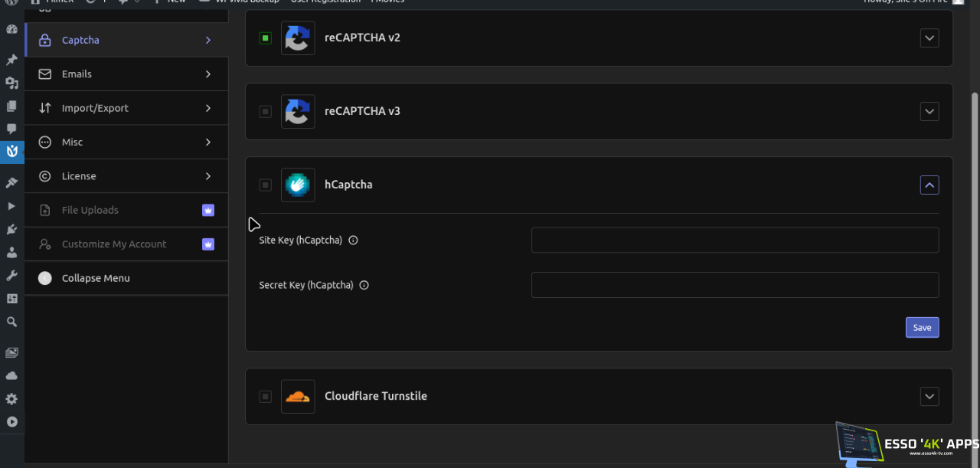This screenshot has height=468, width=980.
Task: Open the Import/Export menu item
Action: [126, 108]
